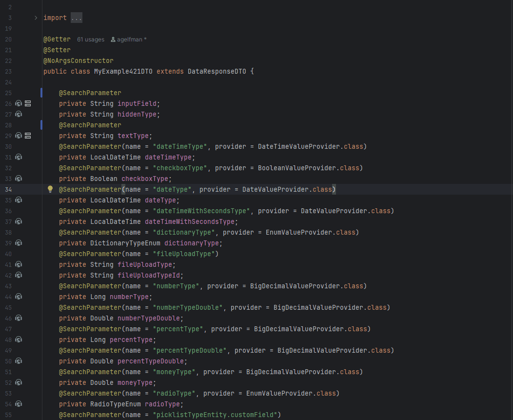Click DateValueProvider.class on line 34

pyautogui.click(x=287, y=189)
